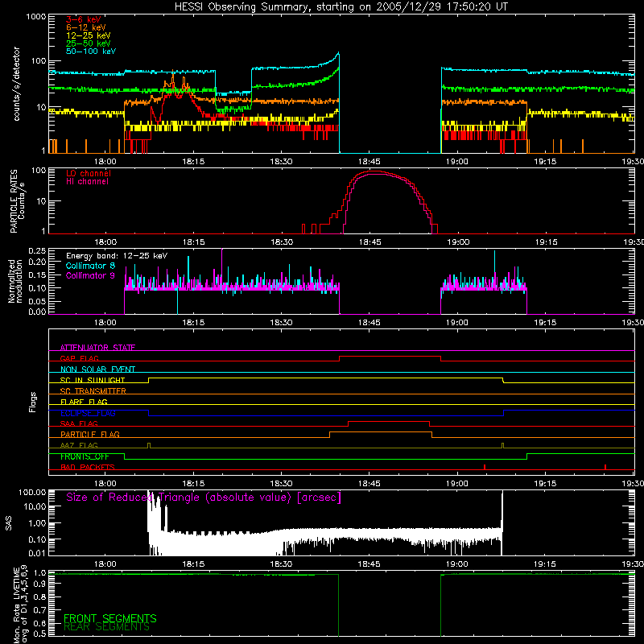
Task: Click the SAS axis label
Action: coord(8,523)
